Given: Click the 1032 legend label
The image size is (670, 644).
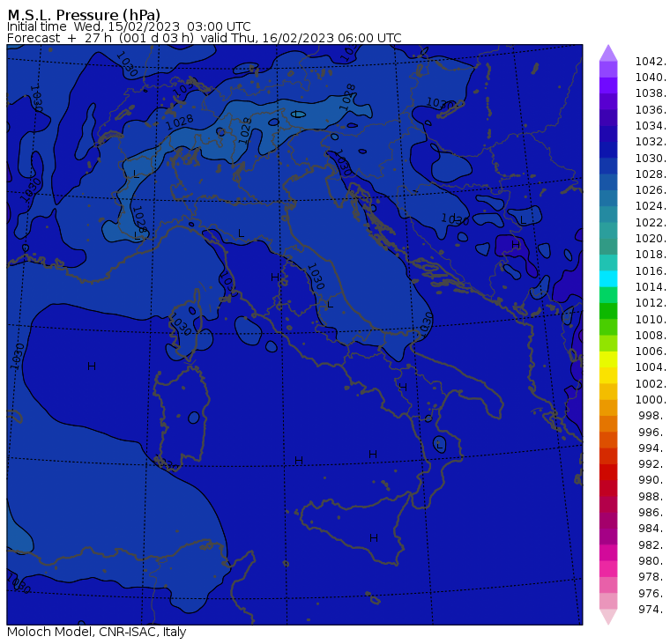Looking at the screenshot, I should (x=651, y=141).
